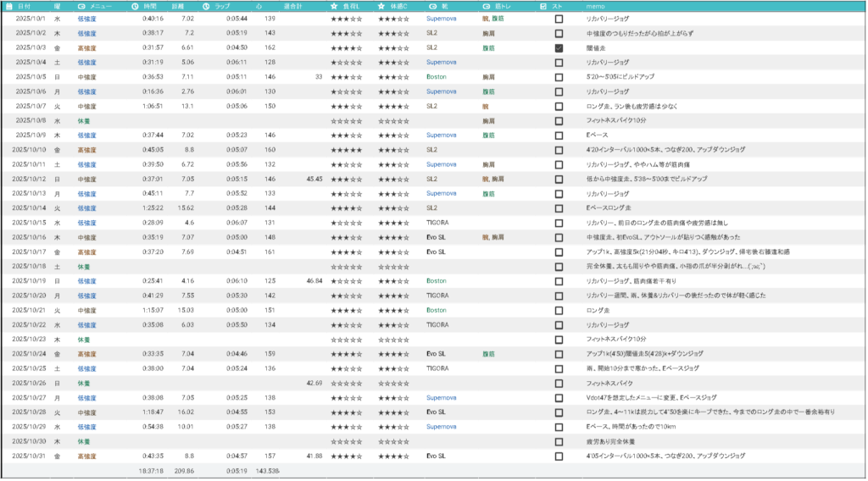
Task: Click the clock icon beside ラップ header
Action: (x=206, y=6)
